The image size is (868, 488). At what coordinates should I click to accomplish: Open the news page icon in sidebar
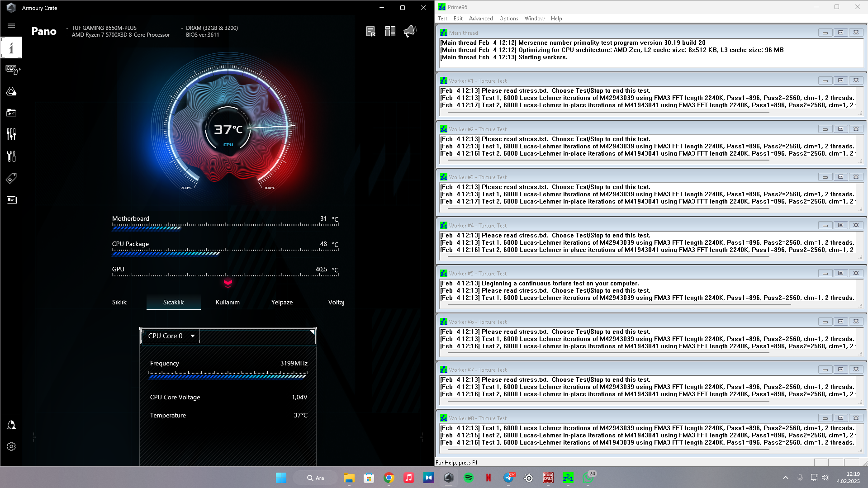pos(11,199)
